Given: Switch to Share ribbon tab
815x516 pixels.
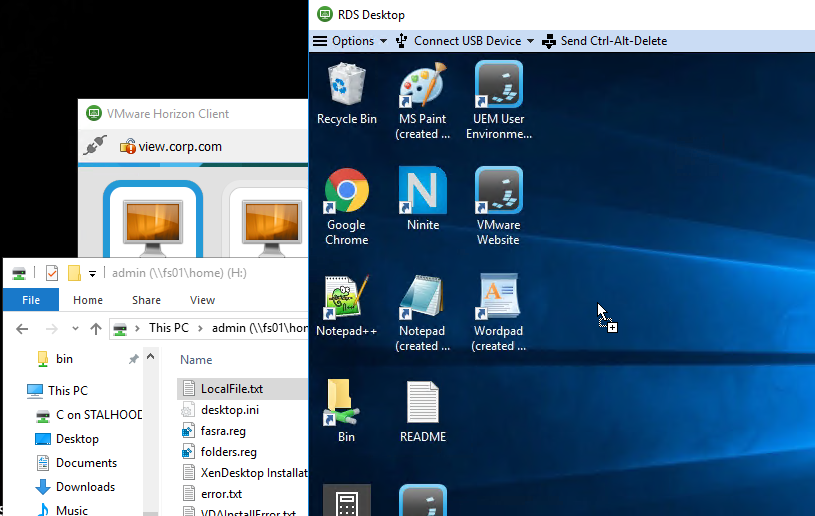Looking at the screenshot, I should 146,300.
